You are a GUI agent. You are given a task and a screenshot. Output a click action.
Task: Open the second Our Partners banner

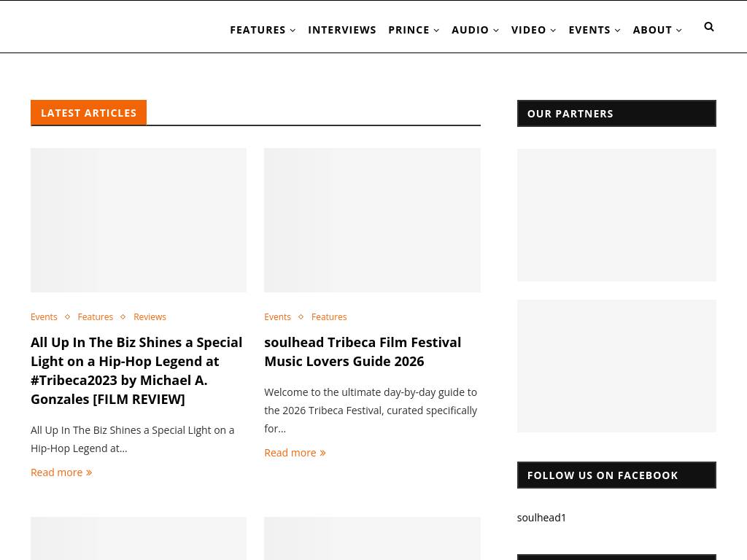(616, 366)
